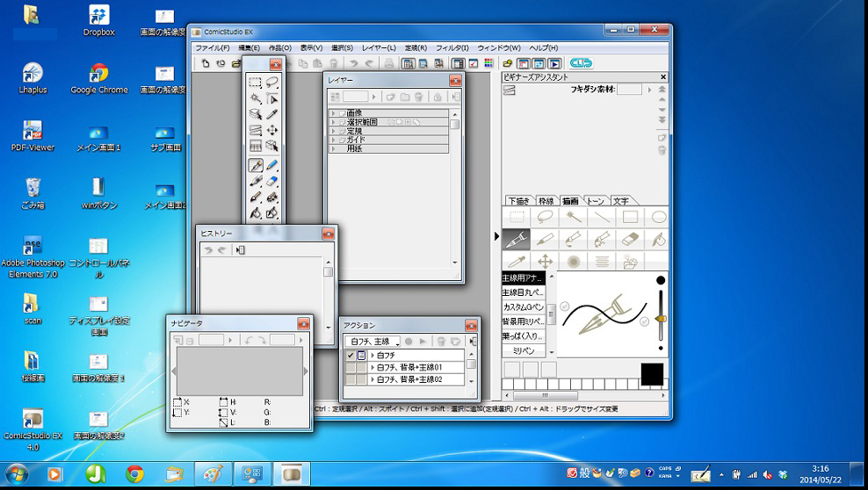Select the カスタムGペン pen preset
Viewport: 868px width, 490px height.
tap(524, 307)
